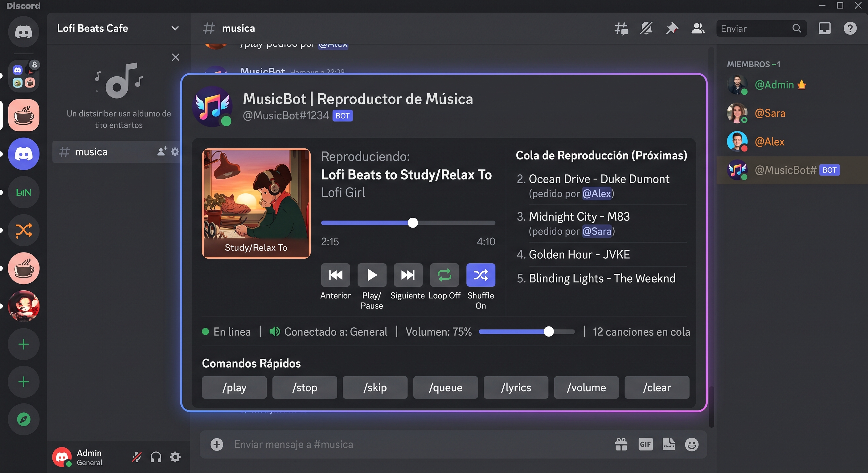This screenshot has height=473, width=868.
Task: Open Threads icon in channel header
Action: pos(621,29)
